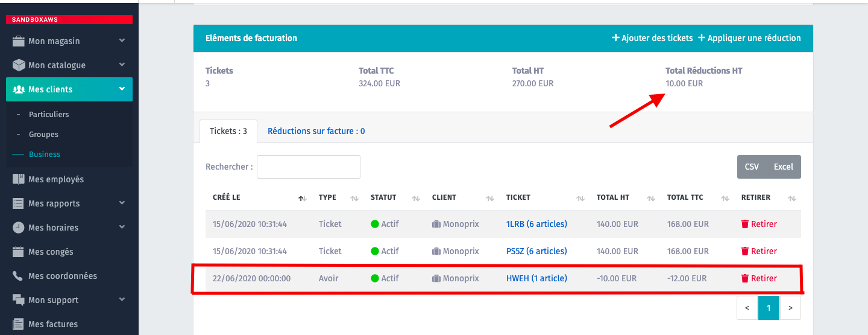The image size is (868, 335).
Task: Collapse the Mes clients section chevron
Action: click(x=122, y=89)
